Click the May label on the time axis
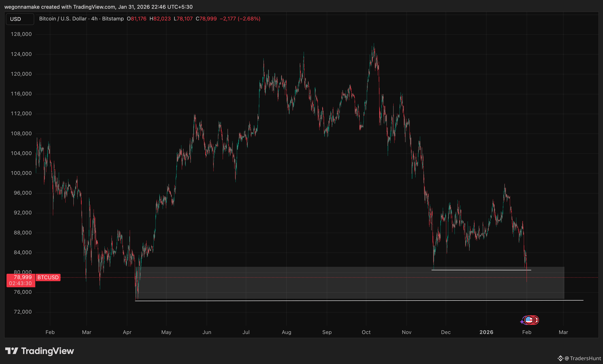The image size is (603, 364). 166,332
